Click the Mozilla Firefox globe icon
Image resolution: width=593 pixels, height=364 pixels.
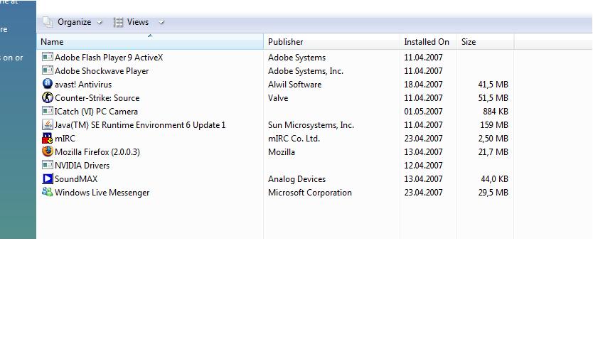pos(47,151)
